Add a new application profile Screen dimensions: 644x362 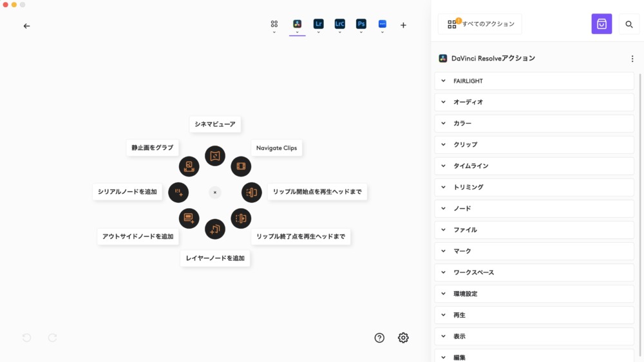coord(403,26)
